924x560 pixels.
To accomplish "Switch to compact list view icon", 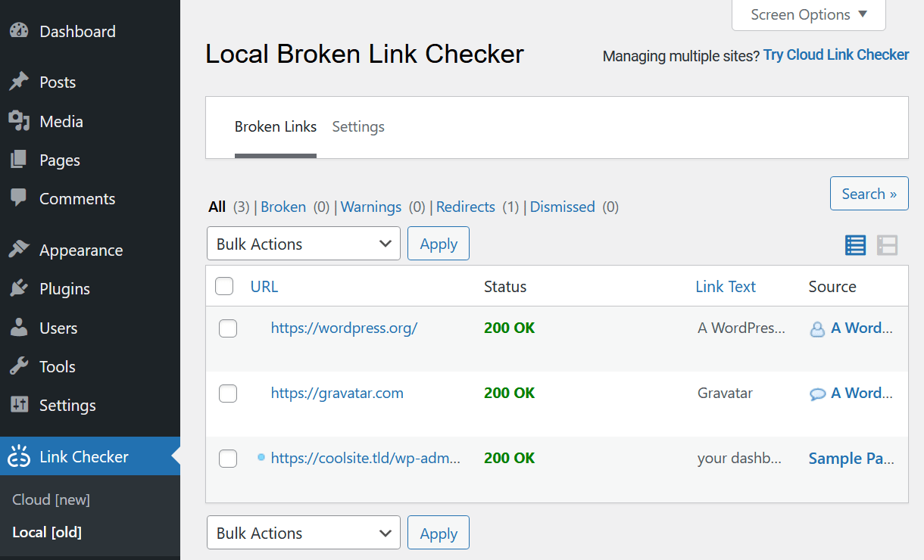I will click(x=855, y=245).
